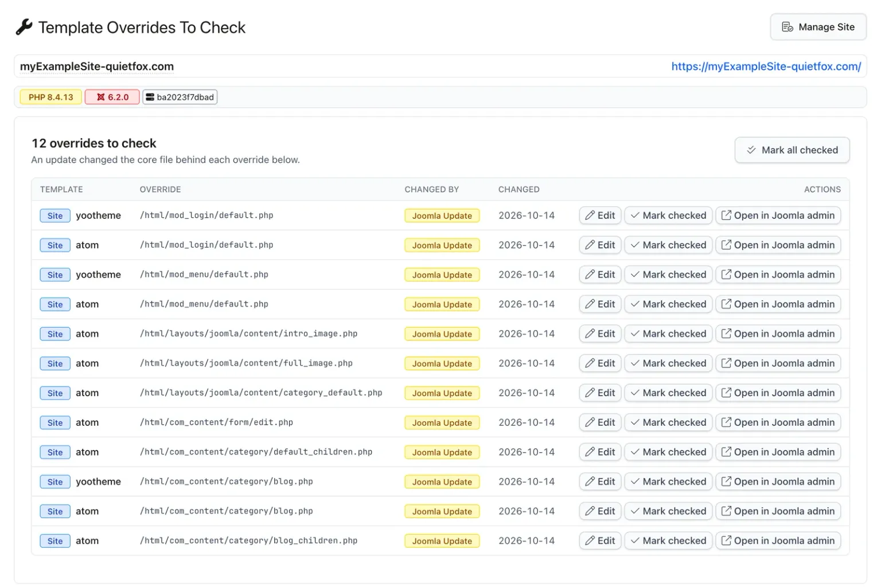Viewport: 881px width, 588px height.
Task: Open atom mod_login override in Joomla admin
Action: [778, 245]
